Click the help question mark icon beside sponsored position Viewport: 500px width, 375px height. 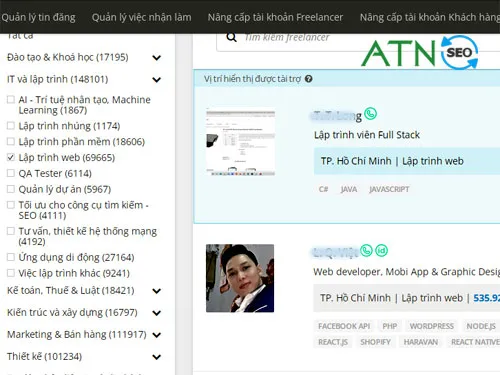(309, 79)
